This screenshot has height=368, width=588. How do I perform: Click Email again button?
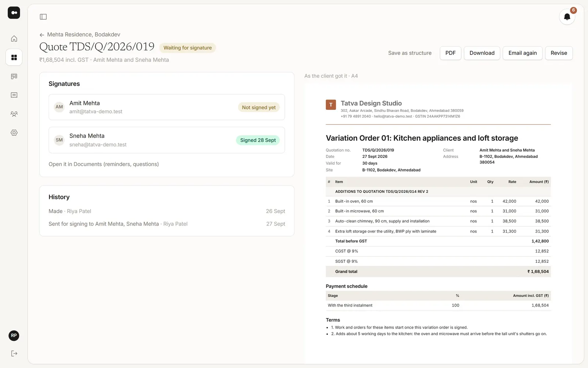click(523, 53)
